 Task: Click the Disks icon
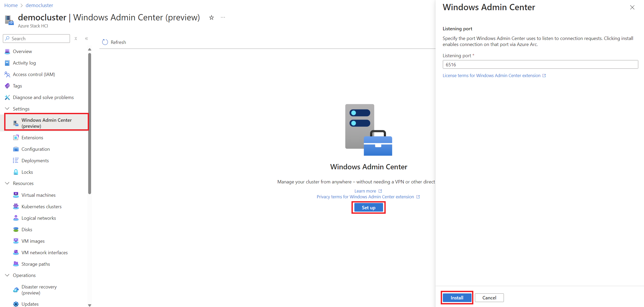[16, 229]
